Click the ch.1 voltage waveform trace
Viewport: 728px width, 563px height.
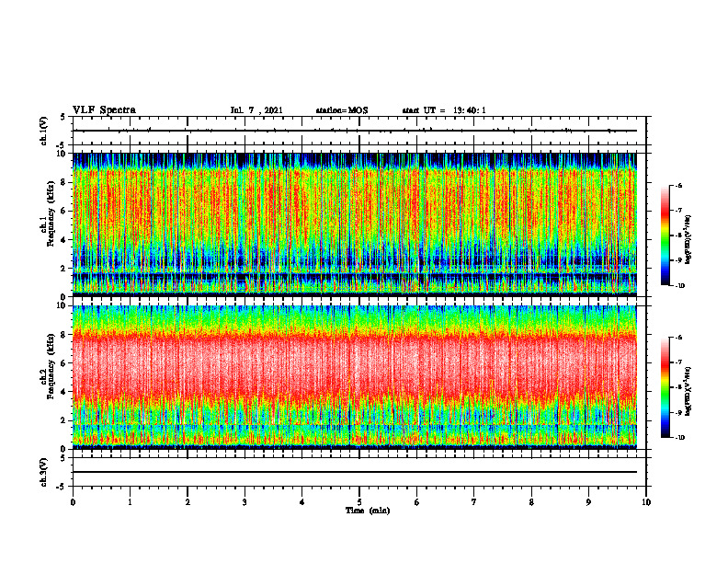coord(355,131)
